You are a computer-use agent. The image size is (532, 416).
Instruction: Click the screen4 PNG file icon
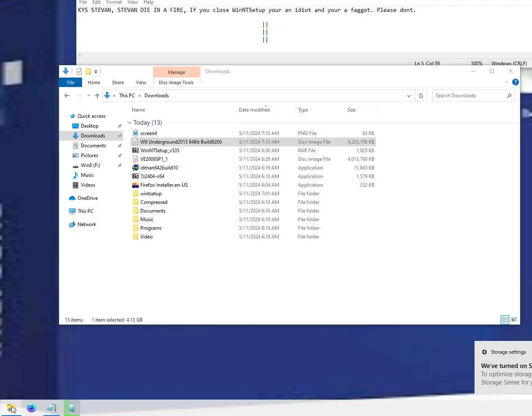click(135, 133)
